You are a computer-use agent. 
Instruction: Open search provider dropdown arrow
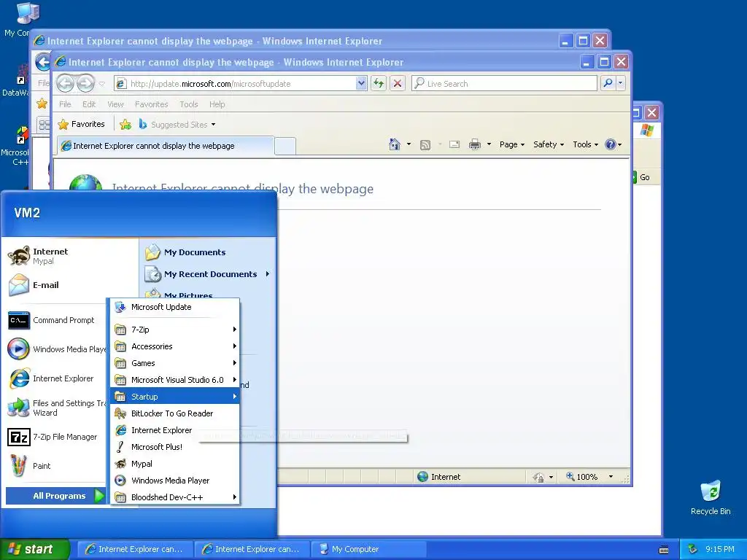[620, 83]
